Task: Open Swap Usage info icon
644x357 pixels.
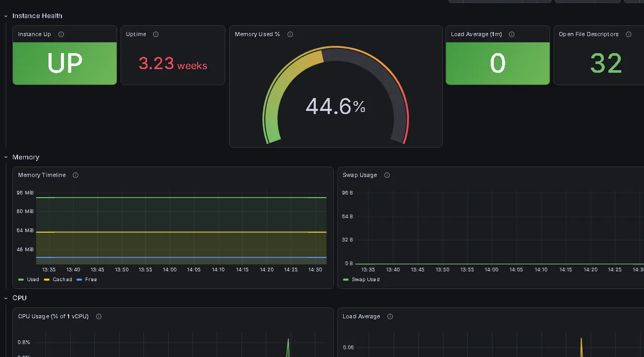Action: point(387,175)
